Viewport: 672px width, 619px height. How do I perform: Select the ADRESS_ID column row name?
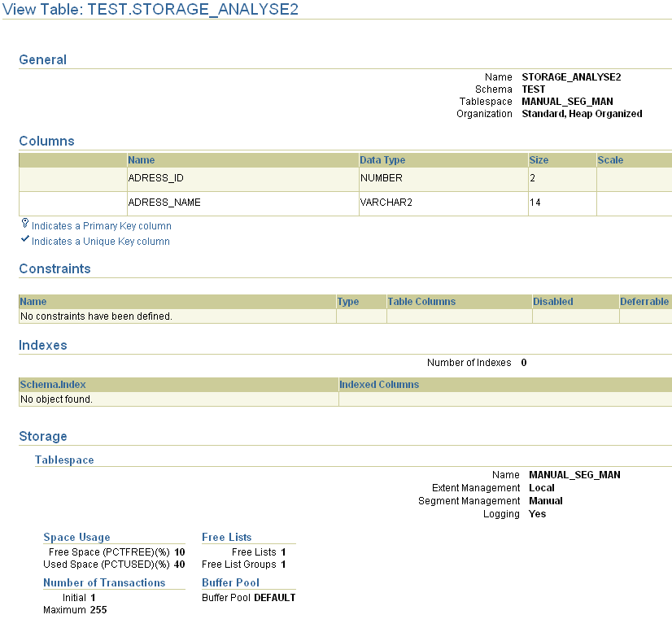156,178
